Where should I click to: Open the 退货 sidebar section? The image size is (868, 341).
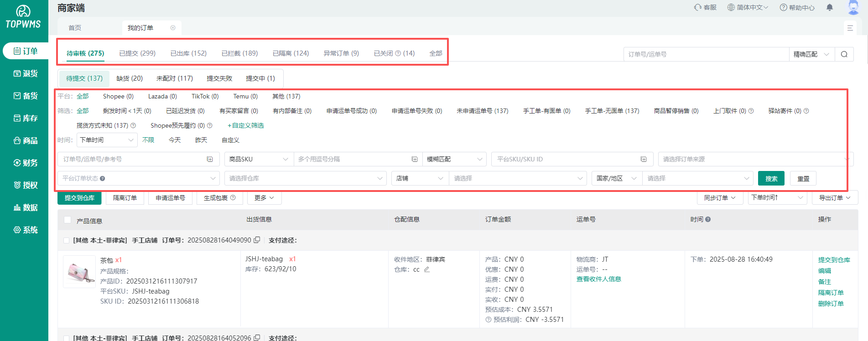[x=25, y=73]
